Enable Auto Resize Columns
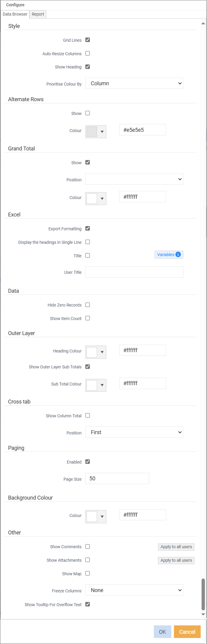 click(87, 53)
